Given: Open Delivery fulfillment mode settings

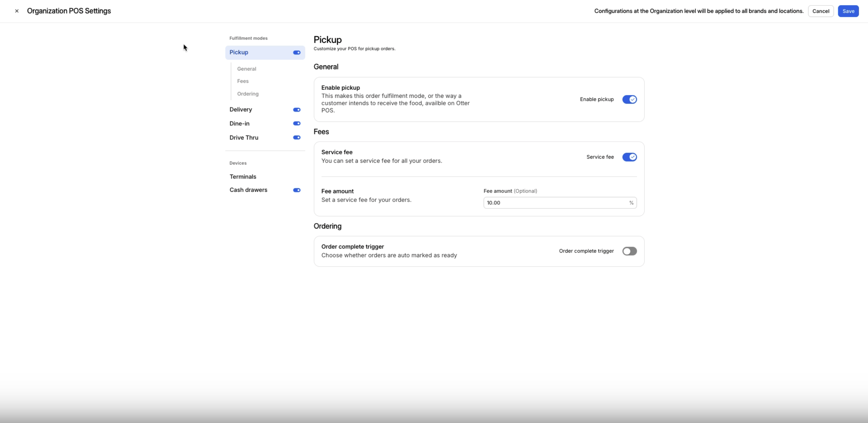Looking at the screenshot, I should pos(241,109).
